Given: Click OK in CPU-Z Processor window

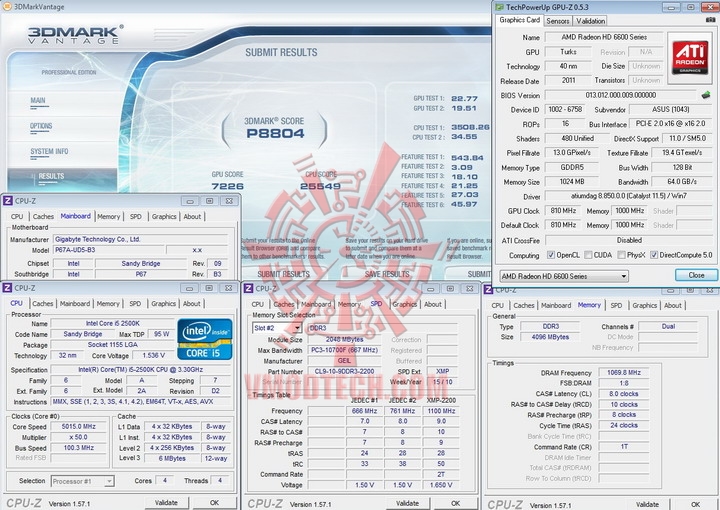Looking at the screenshot, I should pos(214,503).
